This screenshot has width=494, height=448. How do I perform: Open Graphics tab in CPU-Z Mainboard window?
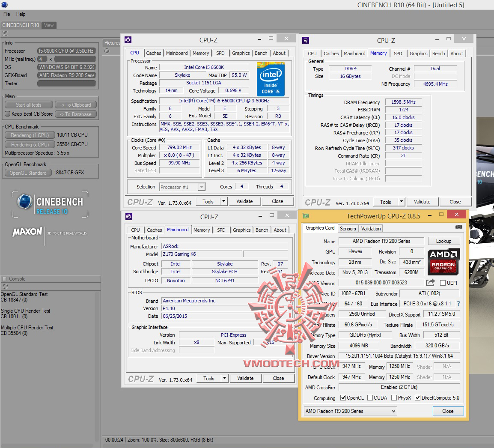point(241,230)
